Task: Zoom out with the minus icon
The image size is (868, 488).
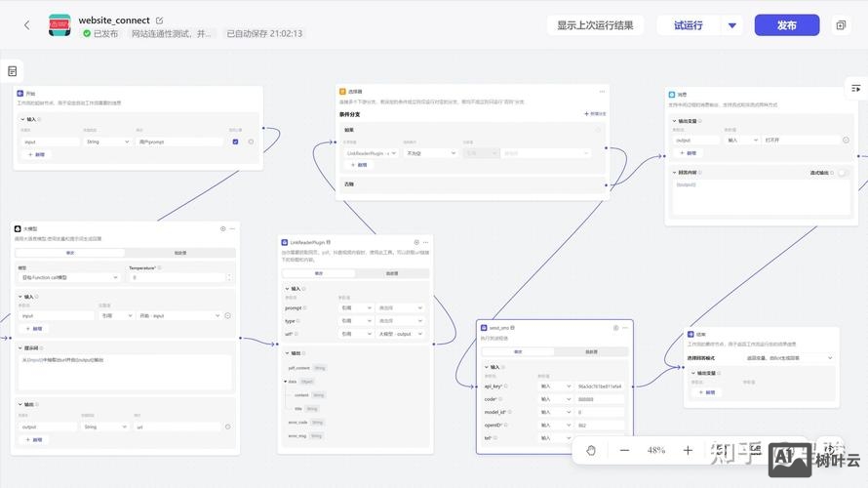Action: click(x=624, y=450)
